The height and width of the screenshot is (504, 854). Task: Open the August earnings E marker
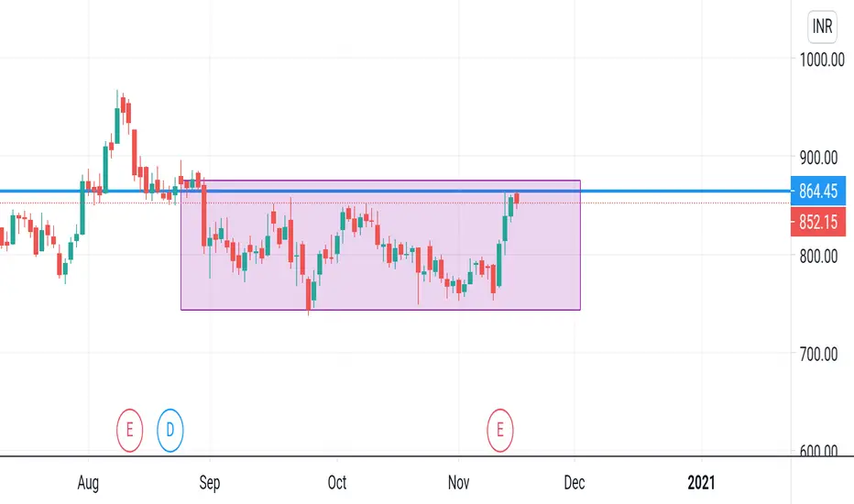point(129,431)
